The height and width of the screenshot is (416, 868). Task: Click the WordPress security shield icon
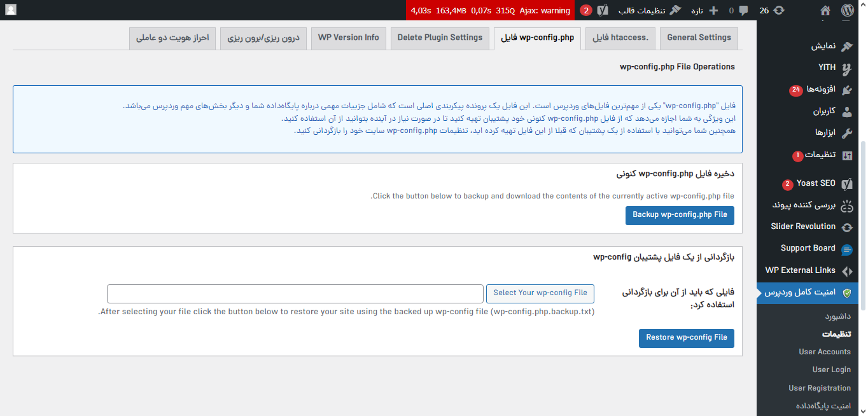click(x=847, y=293)
